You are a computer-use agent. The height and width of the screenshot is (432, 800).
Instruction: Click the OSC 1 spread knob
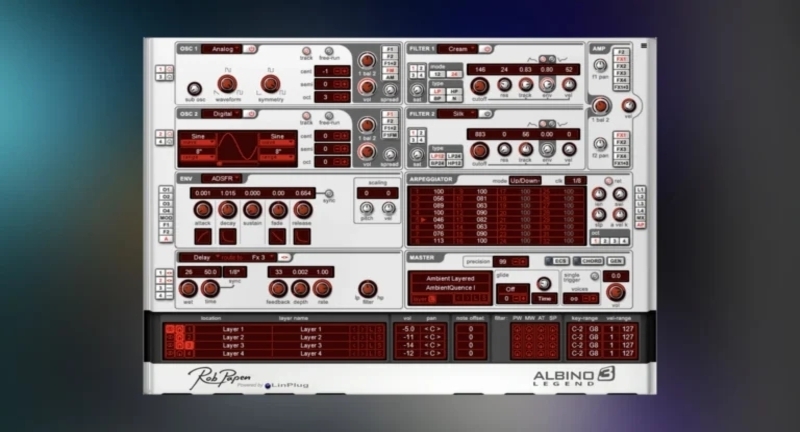click(390, 90)
